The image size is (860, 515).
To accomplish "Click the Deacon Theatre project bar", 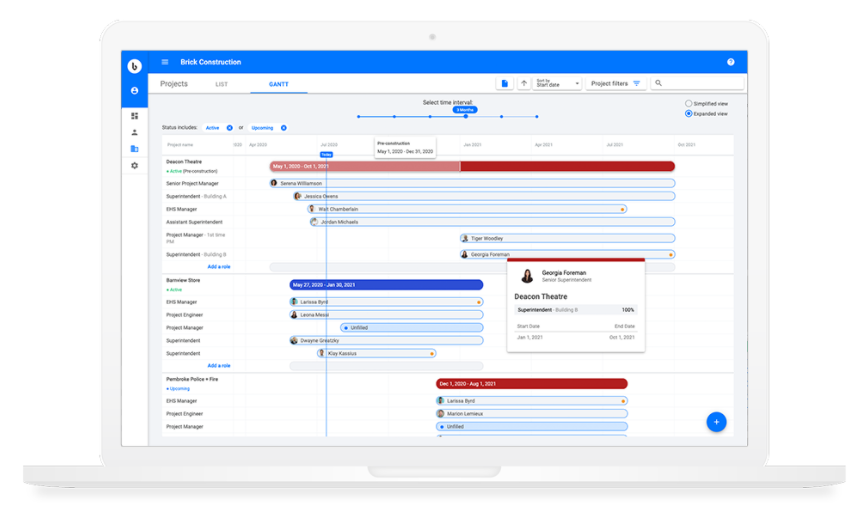I will pyautogui.click(x=472, y=166).
